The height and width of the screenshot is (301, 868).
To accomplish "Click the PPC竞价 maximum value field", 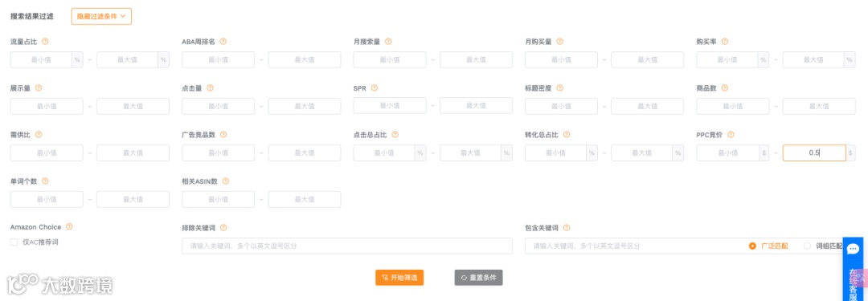I will (x=813, y=153).
